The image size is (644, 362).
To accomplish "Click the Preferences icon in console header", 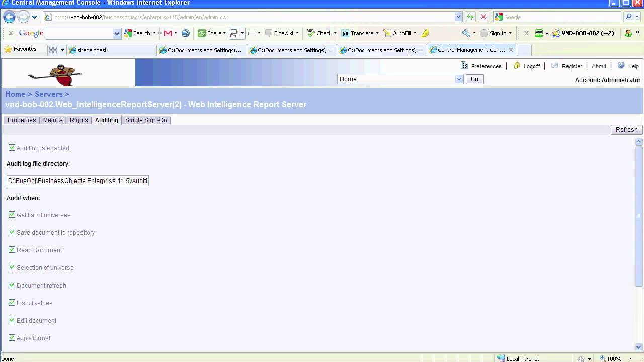I will (464, 66).
